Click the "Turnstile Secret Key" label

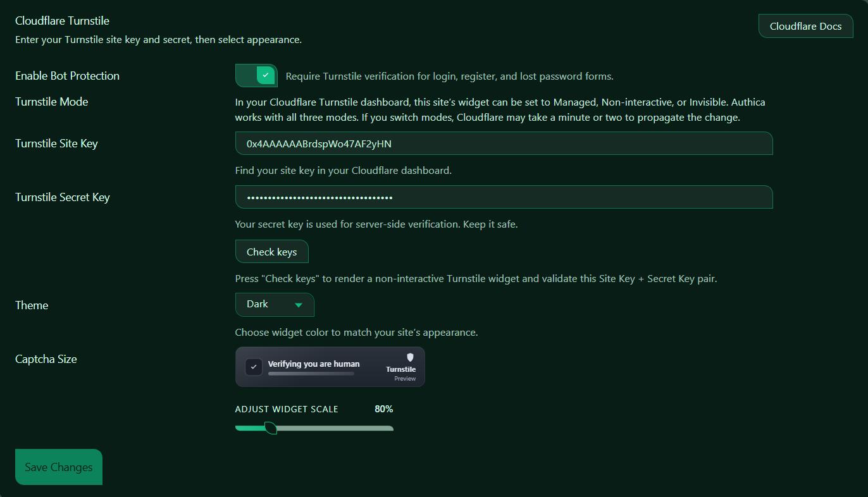pos(63,197)
